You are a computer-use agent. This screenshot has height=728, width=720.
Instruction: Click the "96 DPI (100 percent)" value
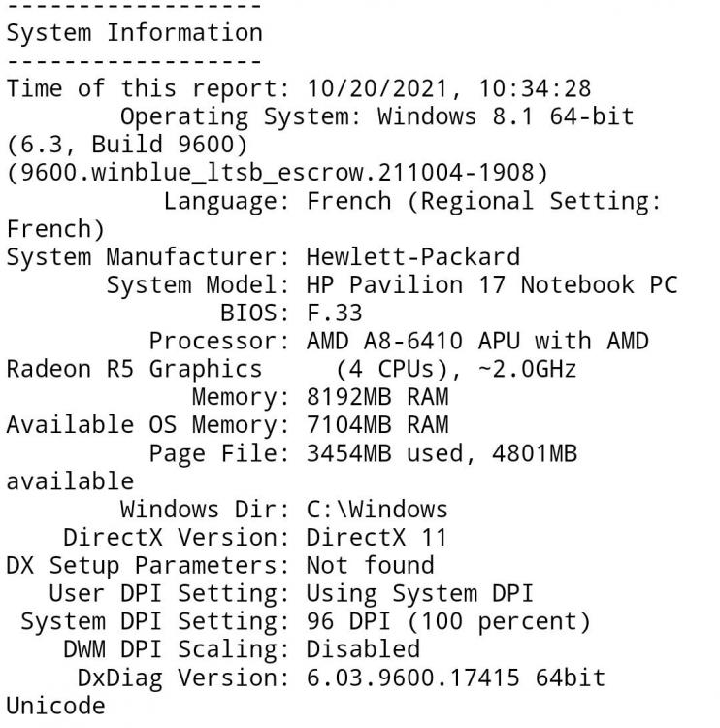tap(448, 621)
